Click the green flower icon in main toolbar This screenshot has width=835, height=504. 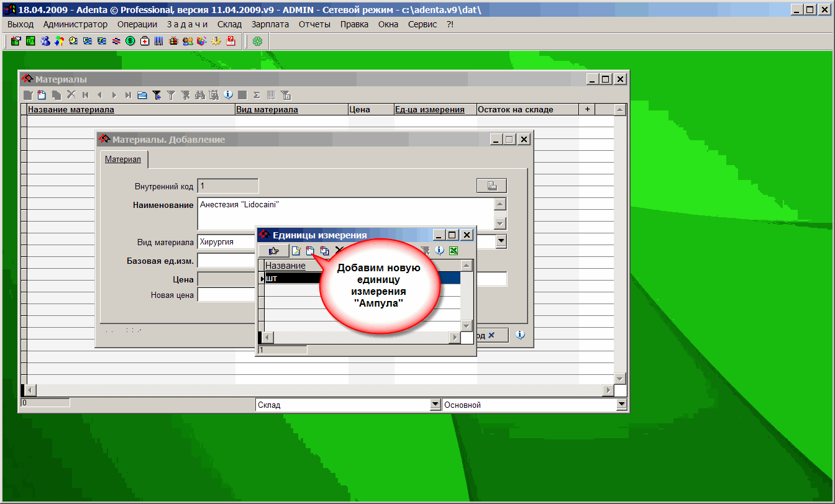257,42
